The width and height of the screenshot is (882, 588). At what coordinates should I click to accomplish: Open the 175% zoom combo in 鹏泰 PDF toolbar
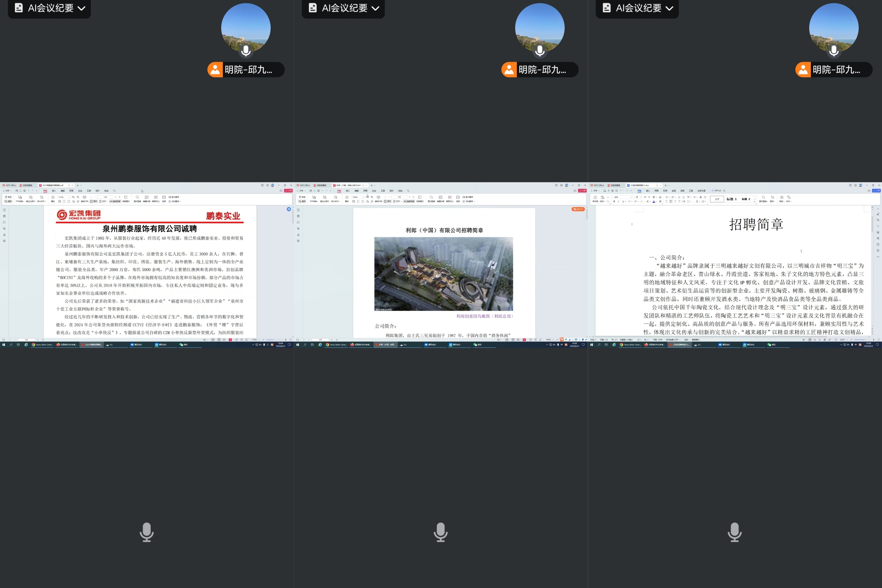(69, 197)
